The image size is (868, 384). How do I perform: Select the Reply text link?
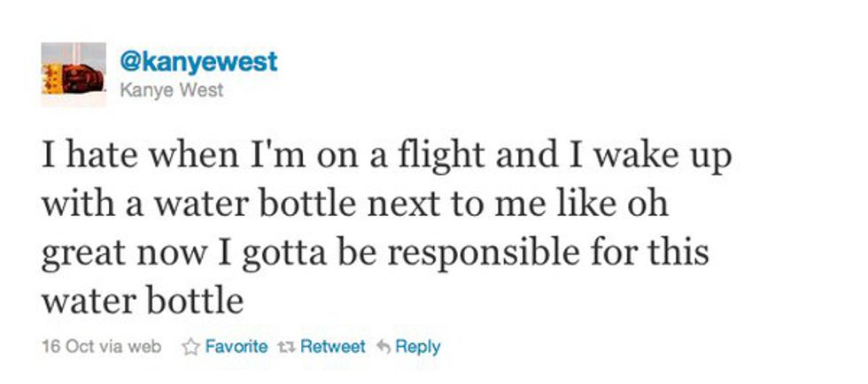418,347
